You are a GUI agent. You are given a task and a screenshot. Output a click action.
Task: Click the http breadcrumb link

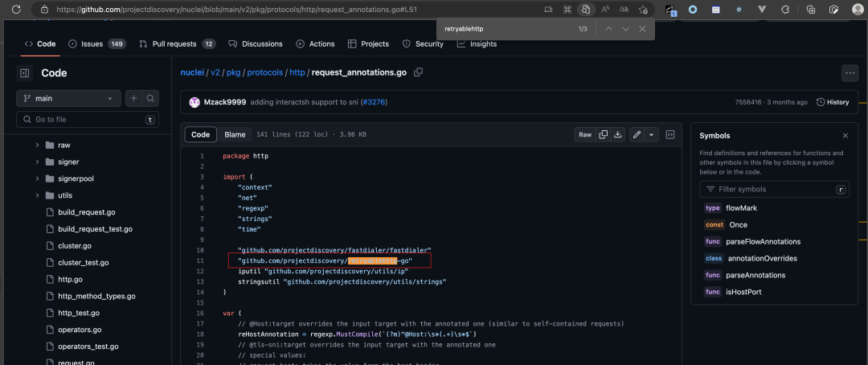[297, 72]
